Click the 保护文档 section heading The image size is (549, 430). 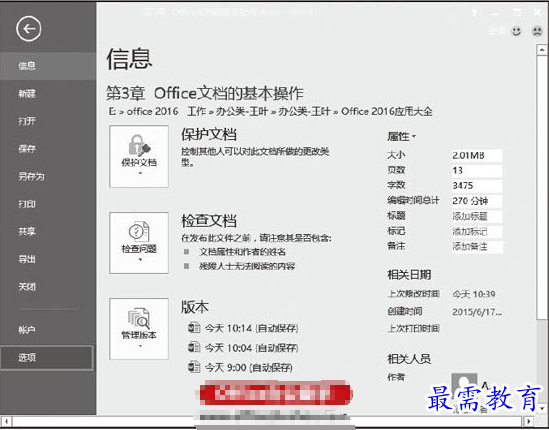[x=209, y=134]
